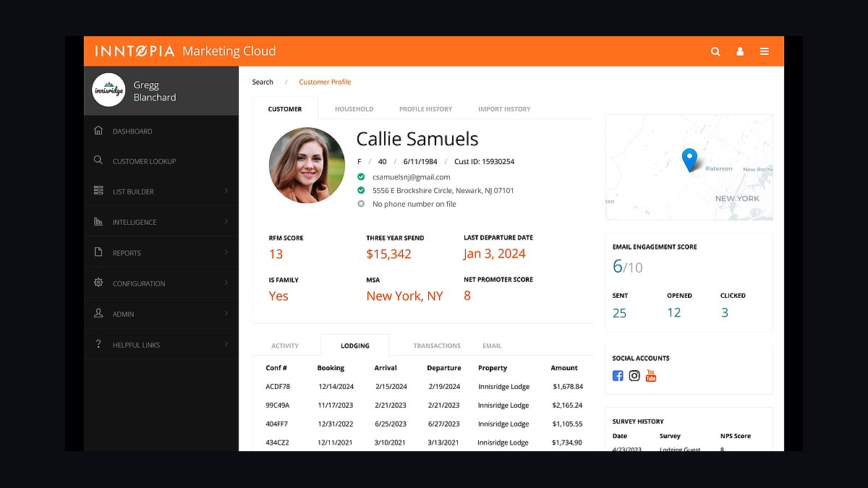
Task: Click the Dashboard home icon
Action: click(98, 131)
